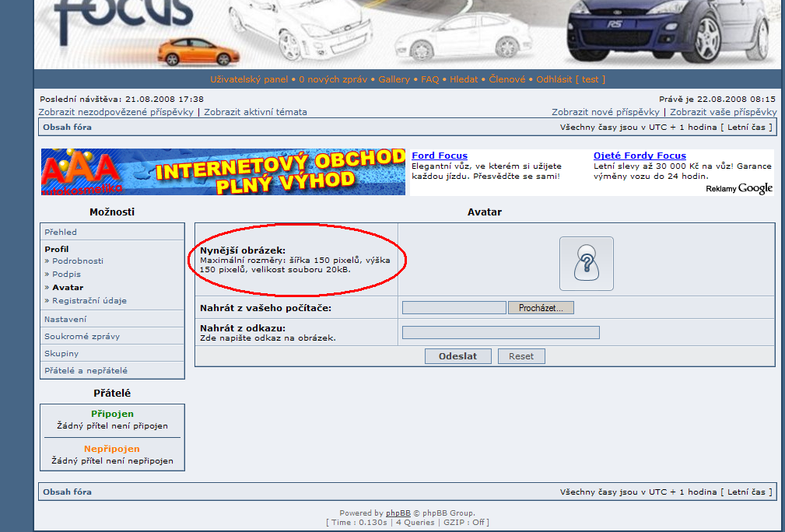Open the FAQ page
785x532 pixels.
point(429,79)
